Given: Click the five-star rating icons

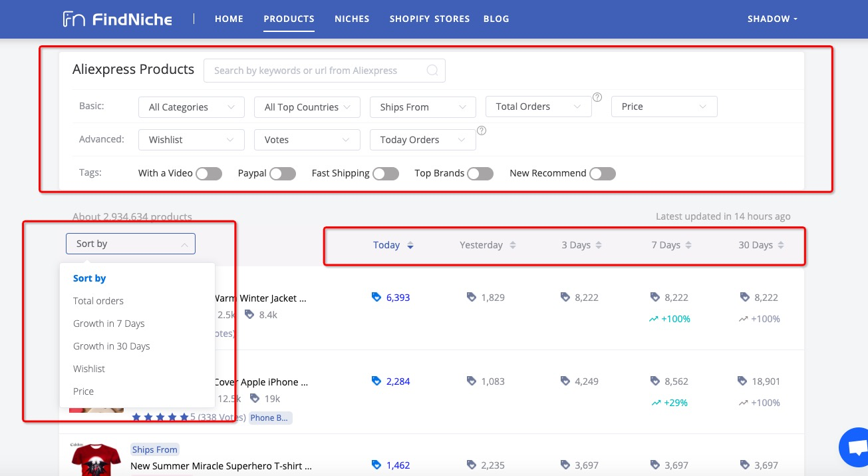Looking at the screenshot, I should [160, 417].
